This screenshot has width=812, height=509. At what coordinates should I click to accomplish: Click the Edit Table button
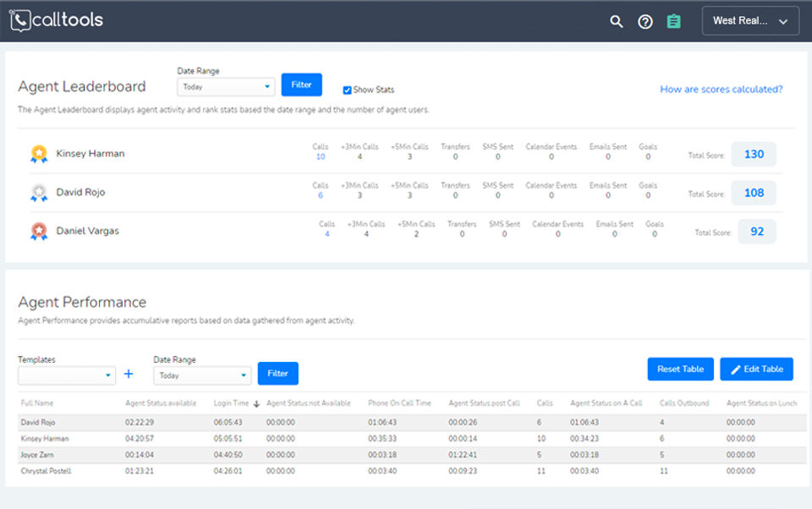click(756, 369)
